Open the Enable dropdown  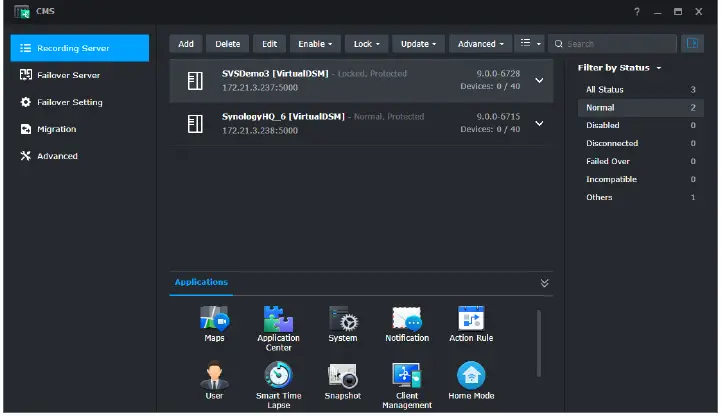point(315,44)
